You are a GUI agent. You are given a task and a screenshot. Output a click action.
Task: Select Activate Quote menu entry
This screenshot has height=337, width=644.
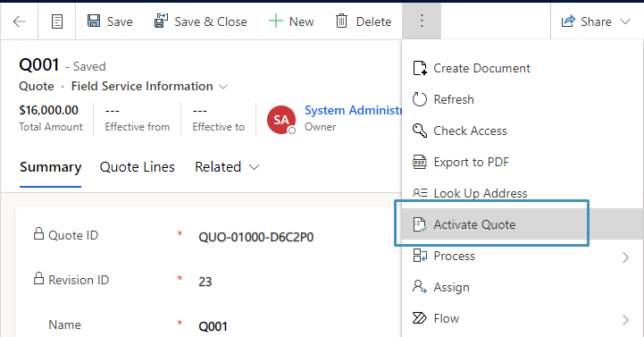coord(523,224)
